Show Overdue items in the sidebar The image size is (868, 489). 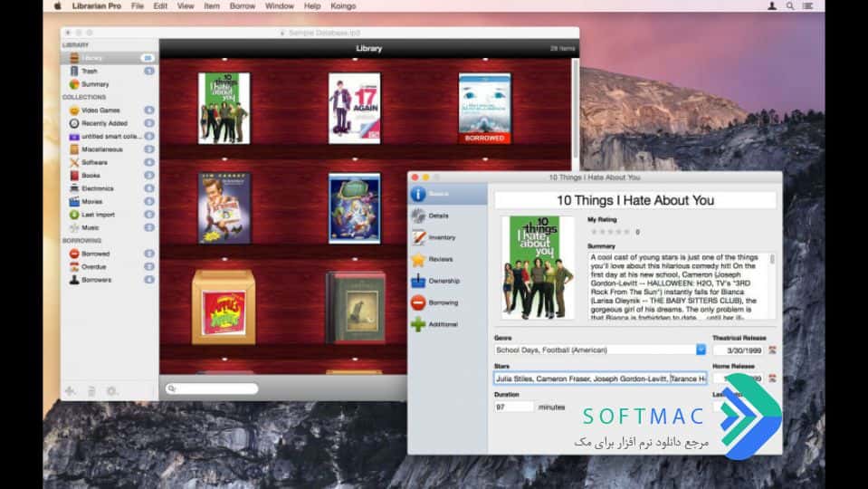click(109, 266)
